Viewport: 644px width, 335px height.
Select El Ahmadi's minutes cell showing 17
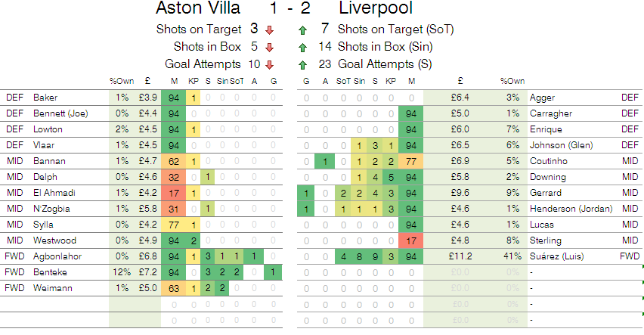174,193
